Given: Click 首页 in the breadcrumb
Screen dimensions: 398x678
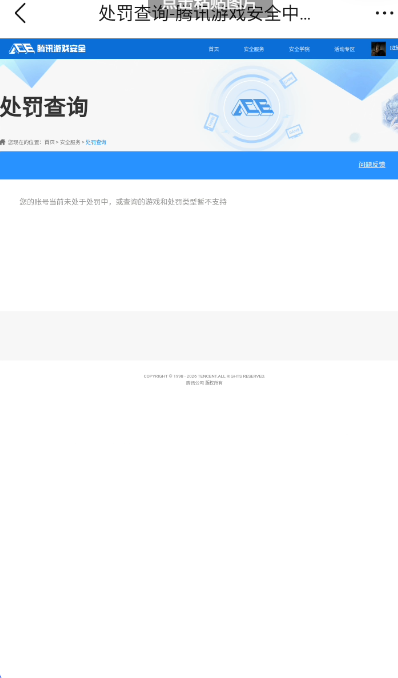Looking at the screenshot, I should click(49, 142).
